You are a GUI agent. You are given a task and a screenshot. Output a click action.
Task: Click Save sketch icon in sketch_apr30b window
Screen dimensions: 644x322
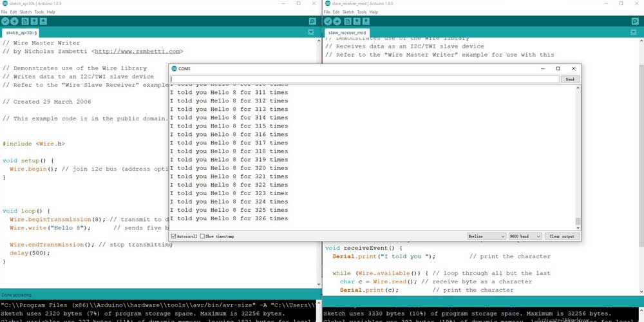tap(43, 21)
